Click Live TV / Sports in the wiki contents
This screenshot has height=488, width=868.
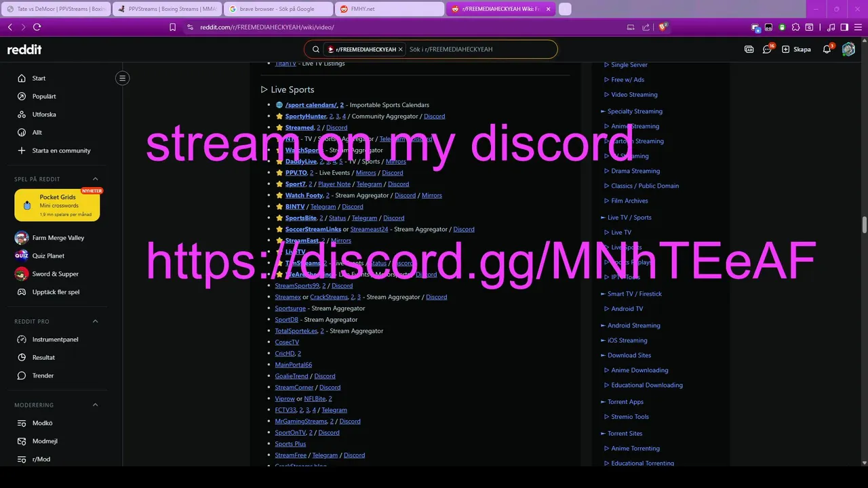click(629, 218)
